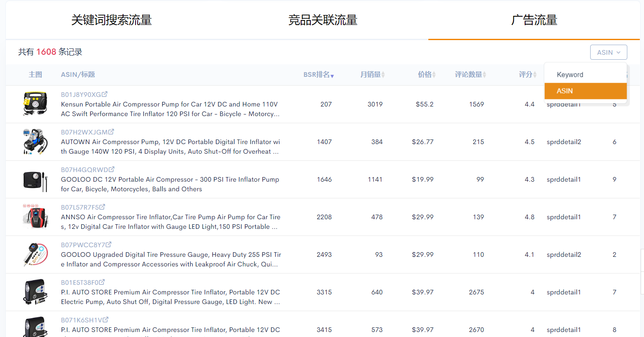Open ASIN link B07H4GQRWD
Image resolution: width=644 pixels, height=337 pixels.
point(85,170)
